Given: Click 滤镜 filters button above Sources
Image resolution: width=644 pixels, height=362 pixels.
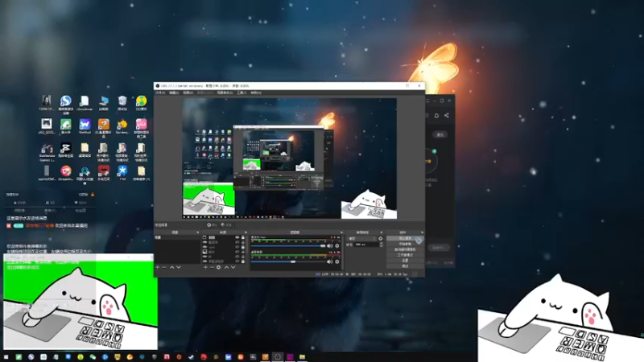Looking at the screenshot, I should [227, 225].
